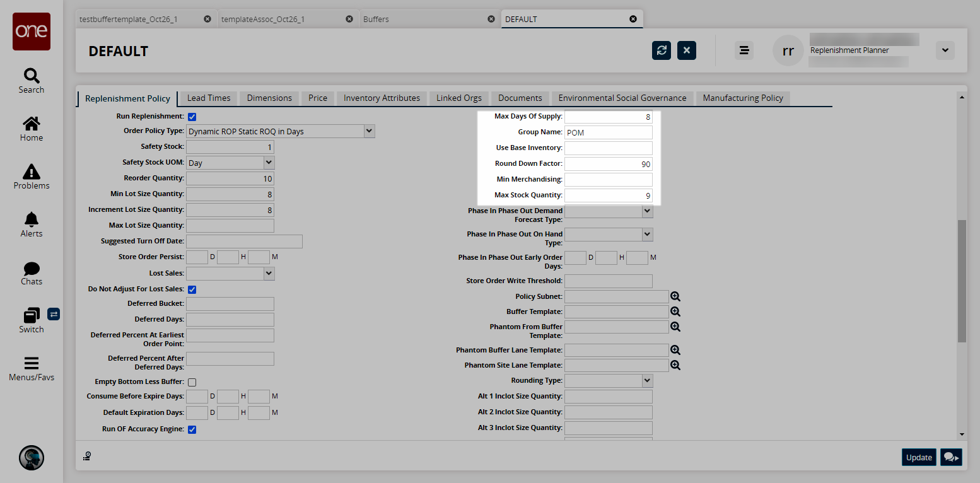Open the Search sidebar icon
This screenshot has width=980, height=483.
(x=32, y=81)
